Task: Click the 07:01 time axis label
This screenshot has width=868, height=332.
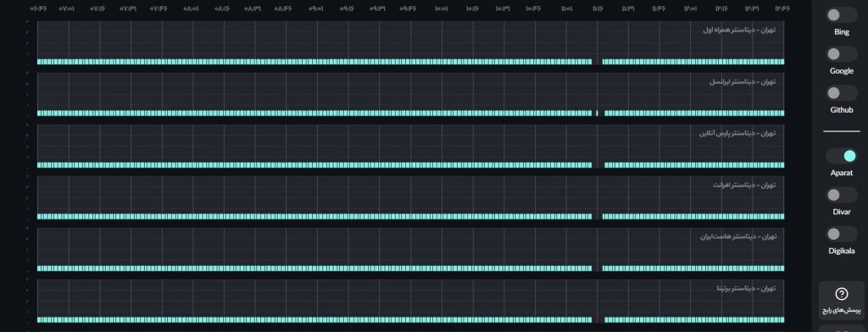Action: coord(66,8)
